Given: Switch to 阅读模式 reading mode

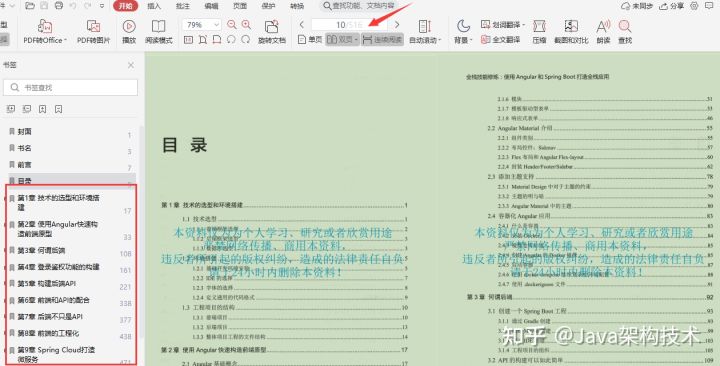Looking at the screenshot, I should [158, 32].
